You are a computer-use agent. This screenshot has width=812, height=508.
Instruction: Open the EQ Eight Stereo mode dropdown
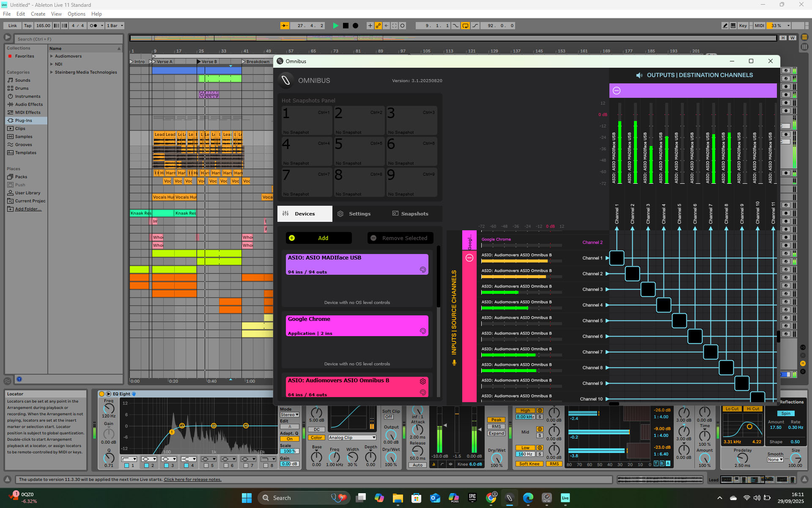(x=290, y=415)
